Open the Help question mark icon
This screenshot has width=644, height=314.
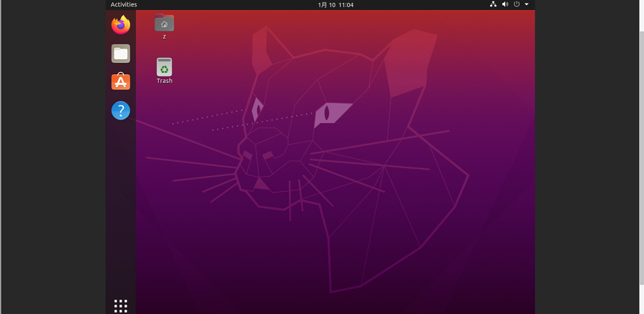pyautogui.click(x=120, y=111)
